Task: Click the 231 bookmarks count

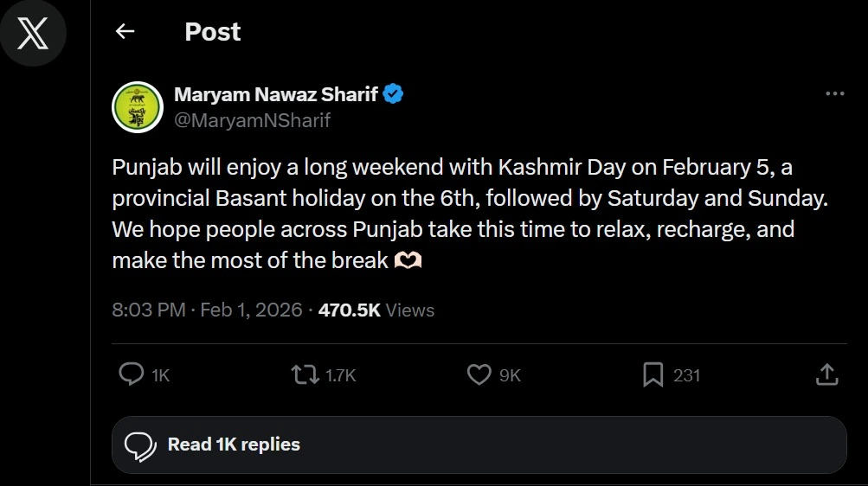Action: coord(686,375)
